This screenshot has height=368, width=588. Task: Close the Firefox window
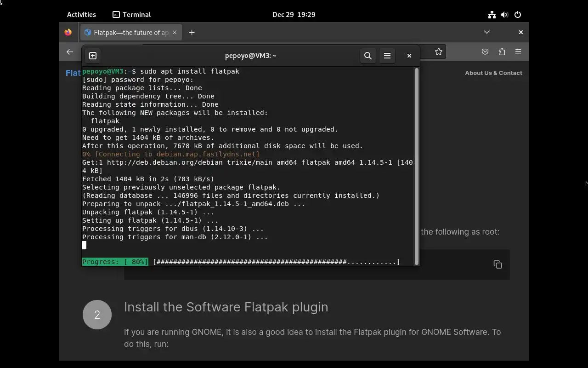[x=520, y=32]
